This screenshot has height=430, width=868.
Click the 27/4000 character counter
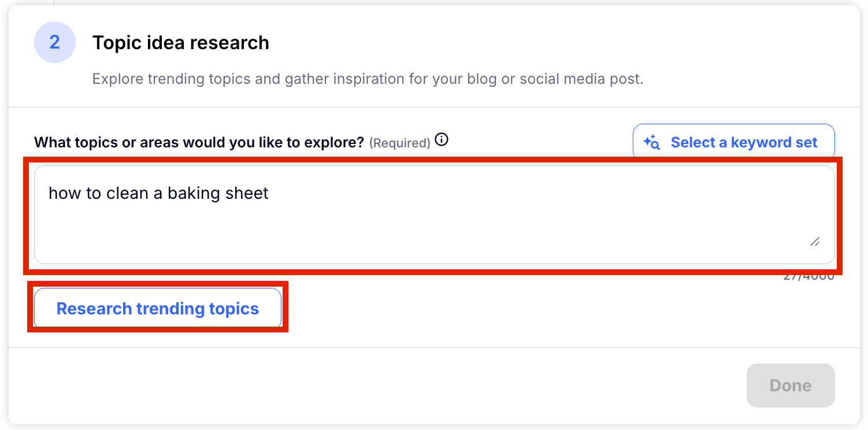coord(808,276)
